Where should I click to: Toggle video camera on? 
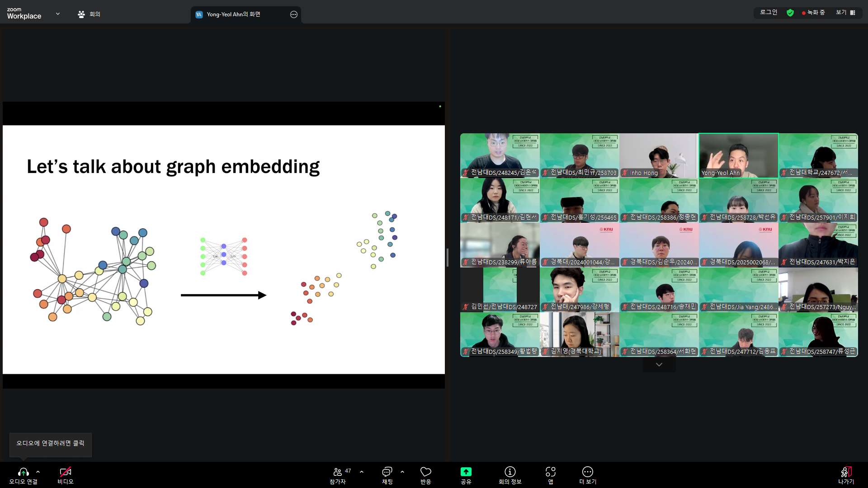[65, 472]
